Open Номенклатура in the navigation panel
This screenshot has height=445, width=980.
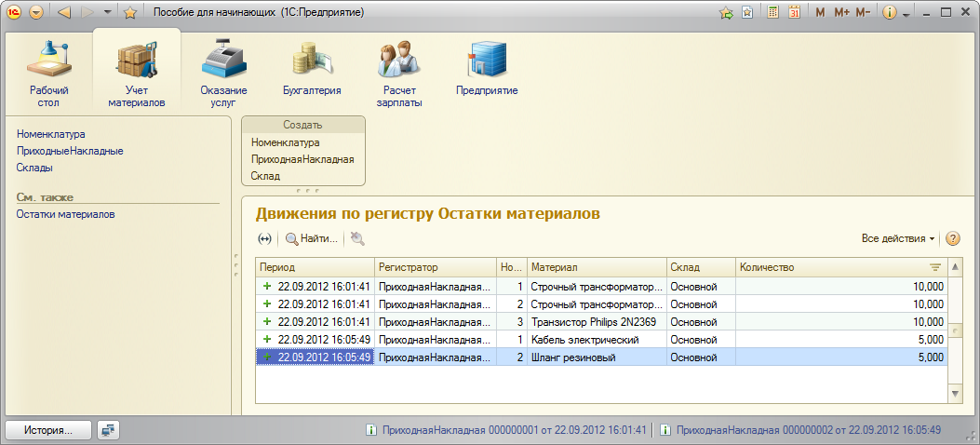50,134
